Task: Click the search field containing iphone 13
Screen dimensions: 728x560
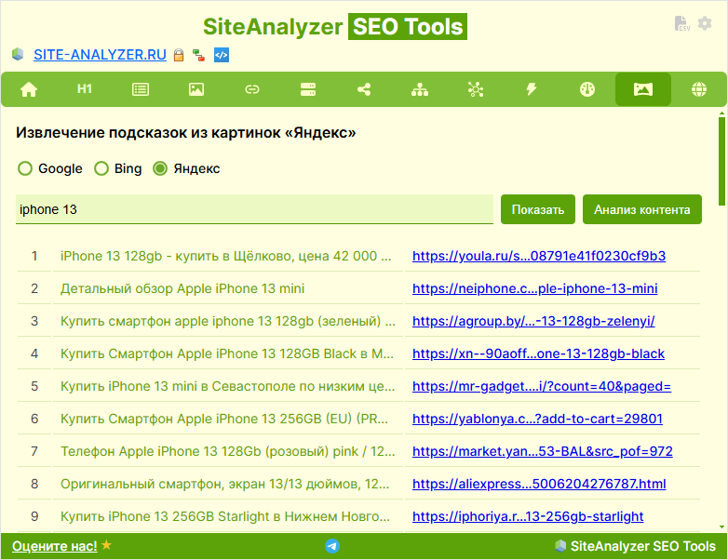Action: [254, 209]
